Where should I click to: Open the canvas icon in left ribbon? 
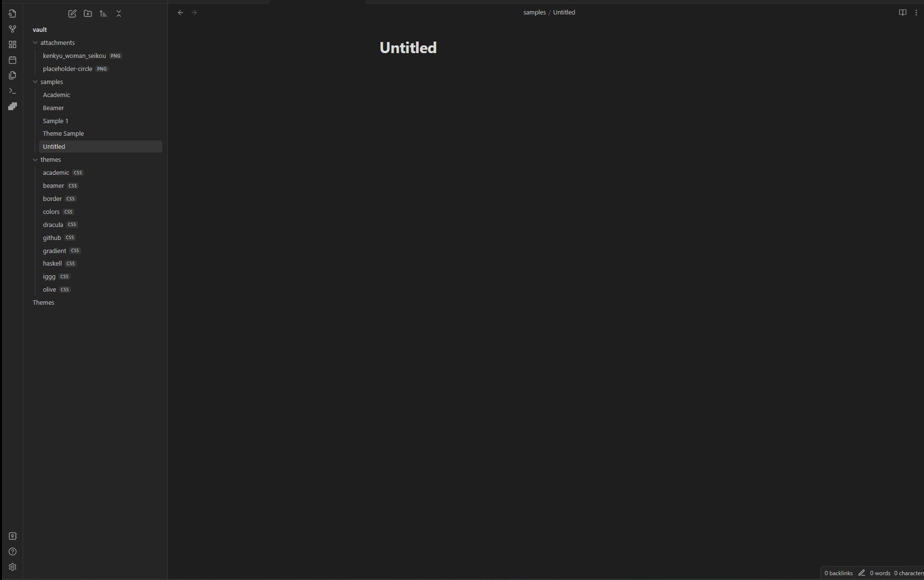(x=13, y=44)
